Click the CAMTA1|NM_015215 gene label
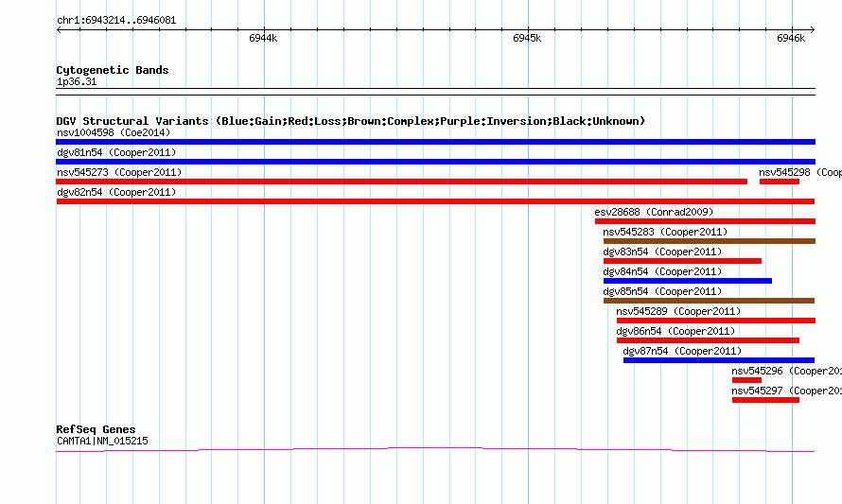This screenshot has width=842, height=504. (x=102, y=441)
